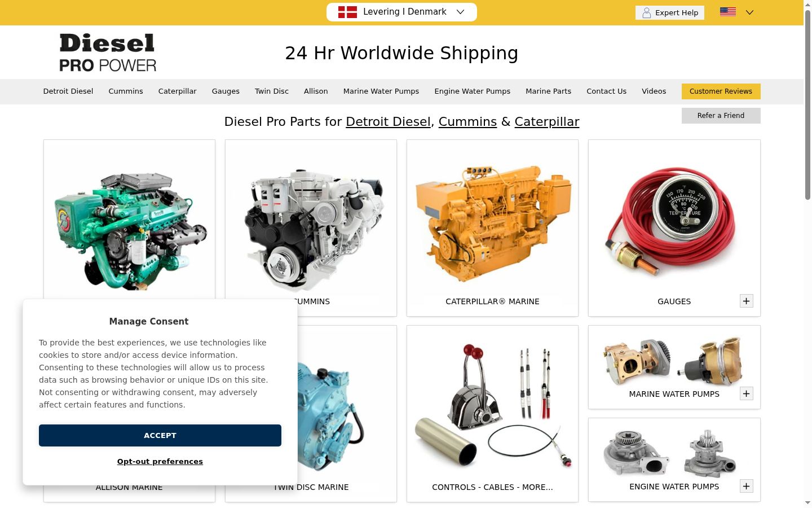Click the Expert Help person icon
Viewport: 812px width, 508px height.
(647, 12)
